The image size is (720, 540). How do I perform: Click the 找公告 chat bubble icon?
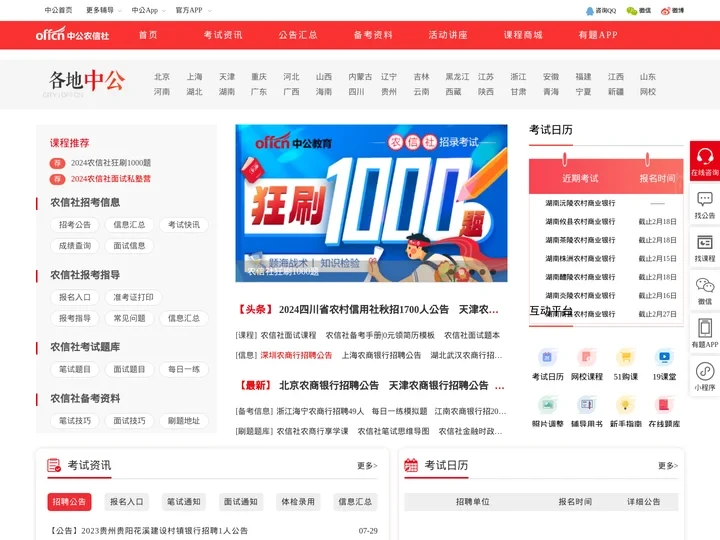point(704,199)
